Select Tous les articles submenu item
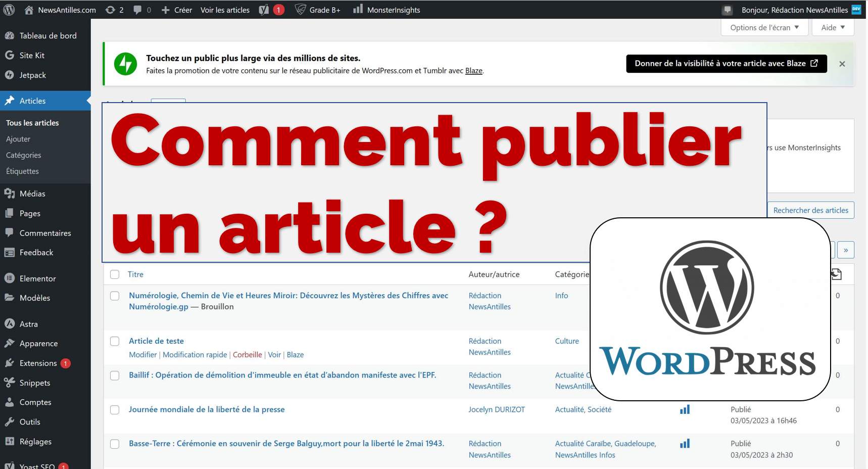This screenshot has width=868, height=469. (32, 123)
